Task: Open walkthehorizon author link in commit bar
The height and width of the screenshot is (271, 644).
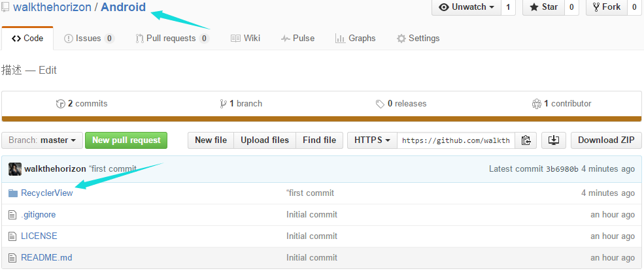Action: [x=55, y=169]
